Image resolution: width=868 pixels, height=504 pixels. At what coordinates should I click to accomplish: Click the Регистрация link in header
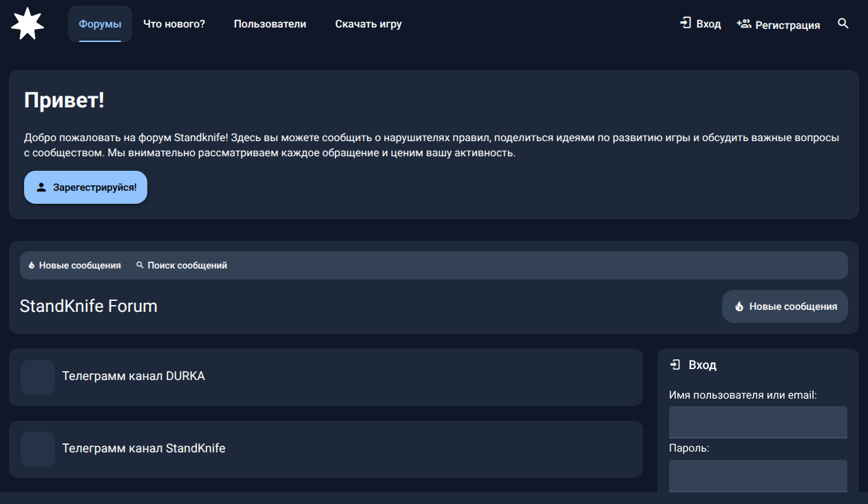pos(779,24)
